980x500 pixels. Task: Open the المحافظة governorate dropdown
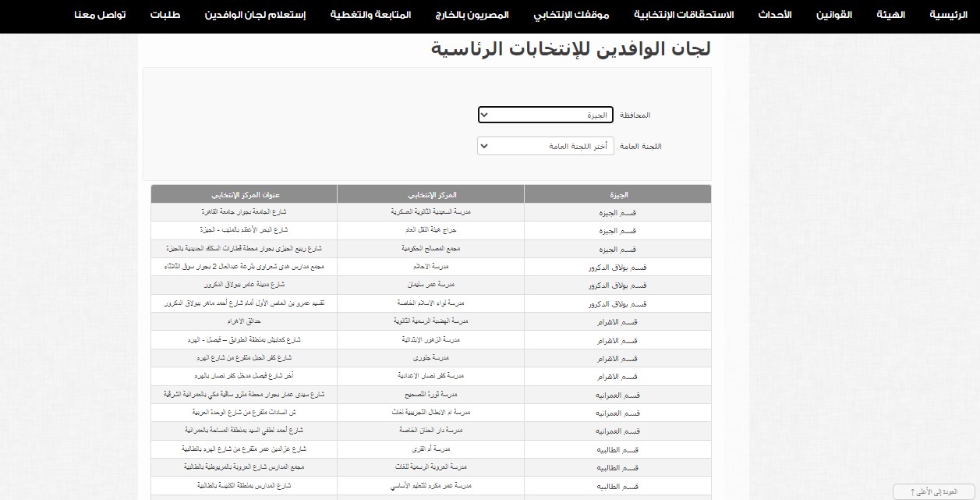(x=545, y=115)
